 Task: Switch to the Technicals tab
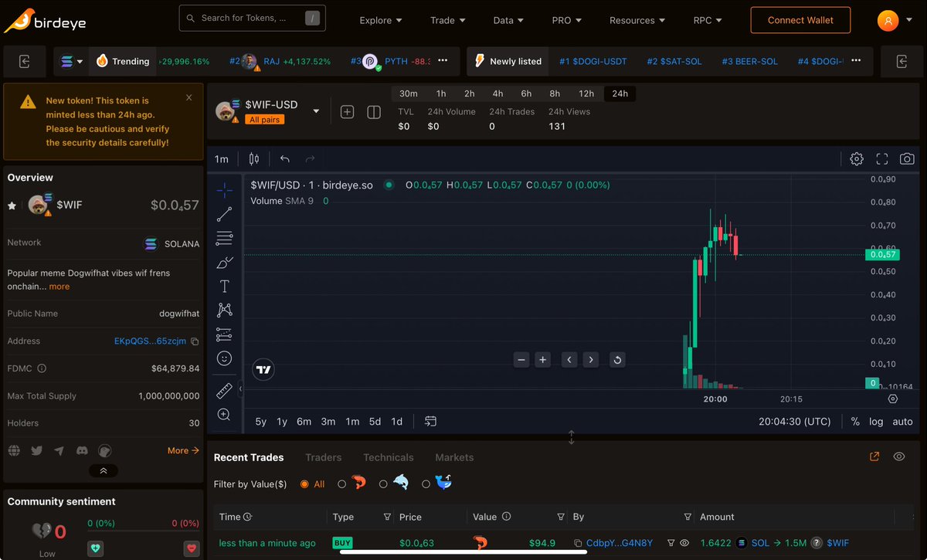[388, 457]
